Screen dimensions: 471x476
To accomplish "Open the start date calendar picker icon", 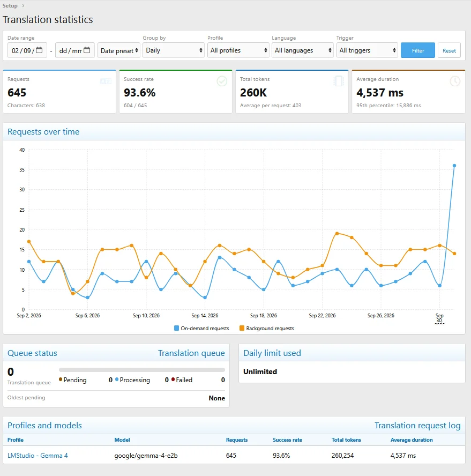I will point(39,50).
